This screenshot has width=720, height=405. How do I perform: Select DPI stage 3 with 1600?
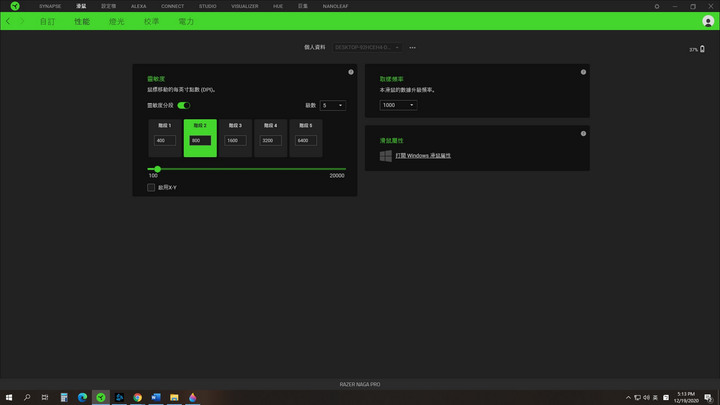point(235,138)
